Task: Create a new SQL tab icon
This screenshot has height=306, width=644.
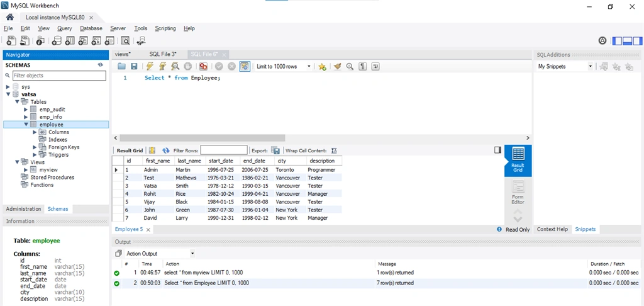Action: point(12,40)
